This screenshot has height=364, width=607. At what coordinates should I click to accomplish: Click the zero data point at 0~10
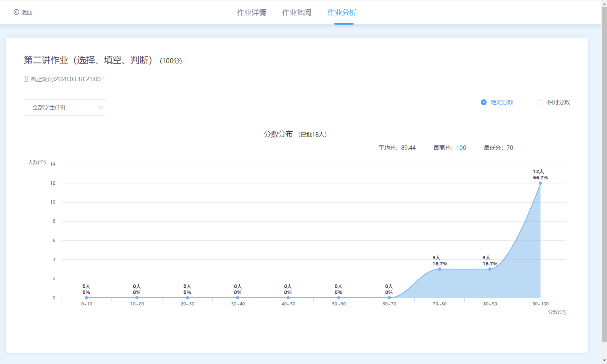pyautogui.click(x=86, y=297)
